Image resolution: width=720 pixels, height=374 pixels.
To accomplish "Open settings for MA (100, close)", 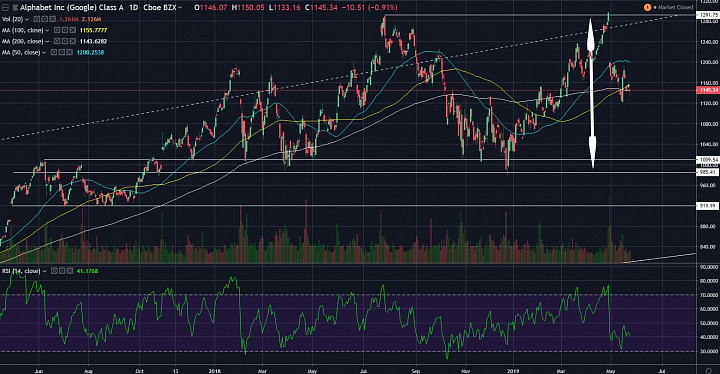I will point(65,30).
